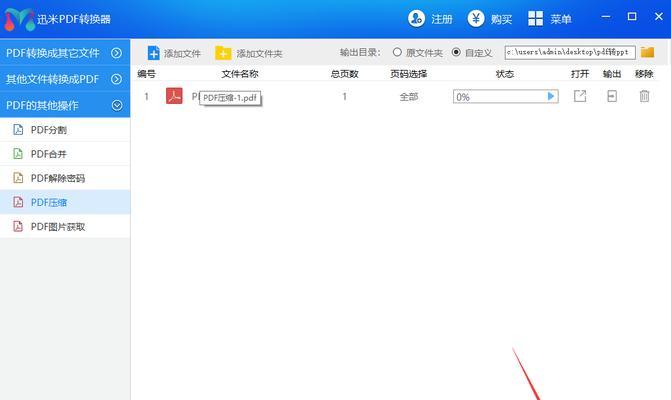Expand PDF转换成其它文件 section arrow

point(116,53)
